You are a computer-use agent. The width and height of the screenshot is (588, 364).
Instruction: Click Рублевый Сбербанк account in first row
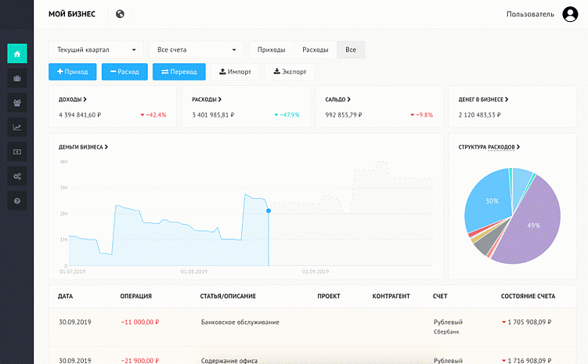coord(448,326)
